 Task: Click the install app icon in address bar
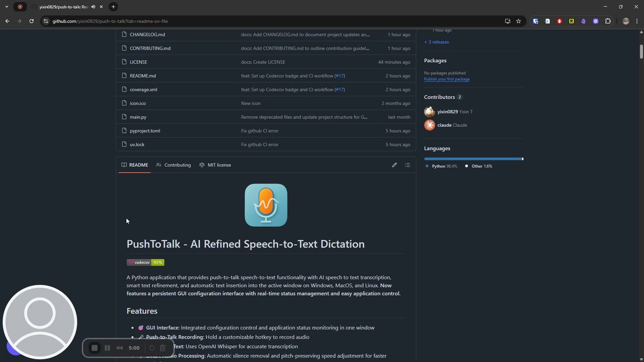pos(508,21)
